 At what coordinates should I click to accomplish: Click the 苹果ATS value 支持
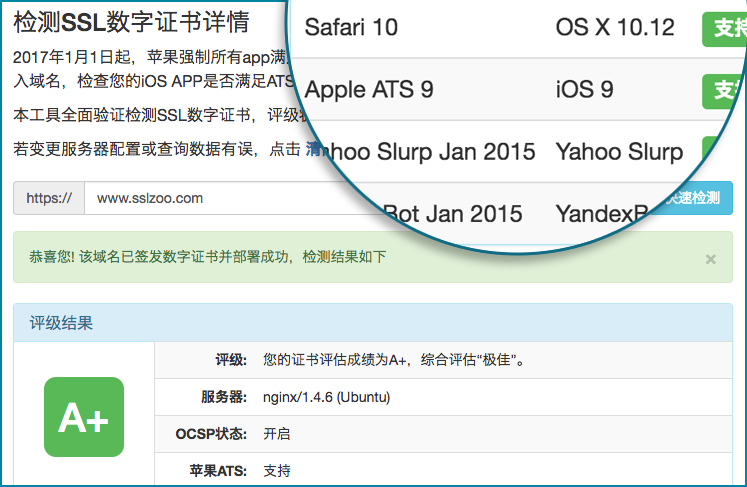pos(277,470)
